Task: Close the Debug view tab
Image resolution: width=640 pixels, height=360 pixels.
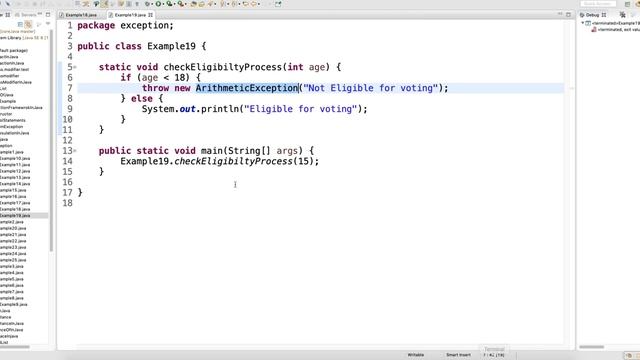Action: click(x=604, y=15)
